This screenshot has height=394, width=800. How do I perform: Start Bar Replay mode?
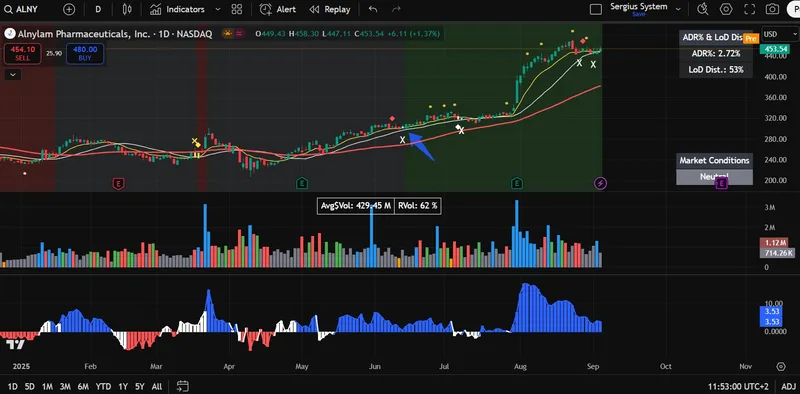pos(330,9)
